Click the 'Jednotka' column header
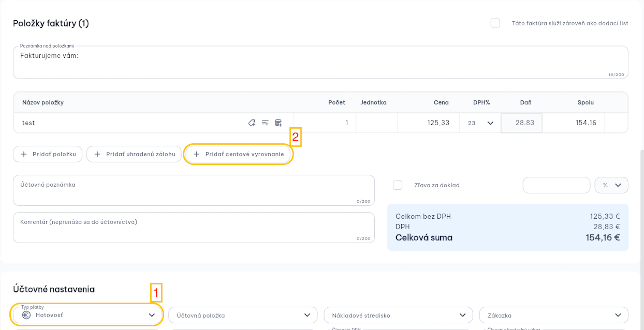The width and height of the screenshot is (644, 330). pos(373,102)
